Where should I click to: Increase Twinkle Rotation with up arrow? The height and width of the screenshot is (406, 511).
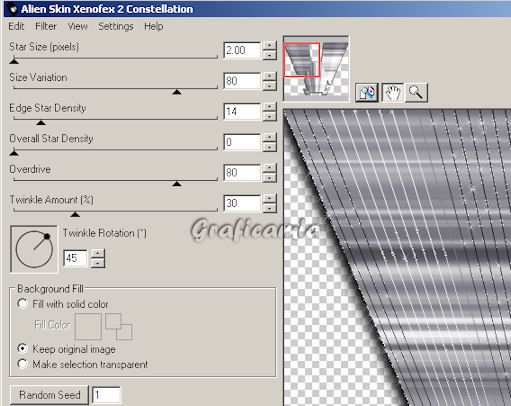coord(98,254)
